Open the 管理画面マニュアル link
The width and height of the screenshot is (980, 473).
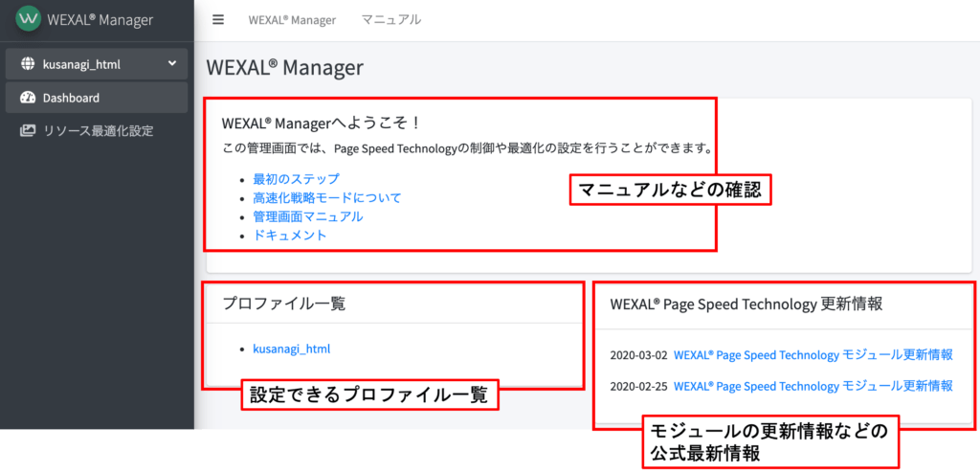[307, 217]
